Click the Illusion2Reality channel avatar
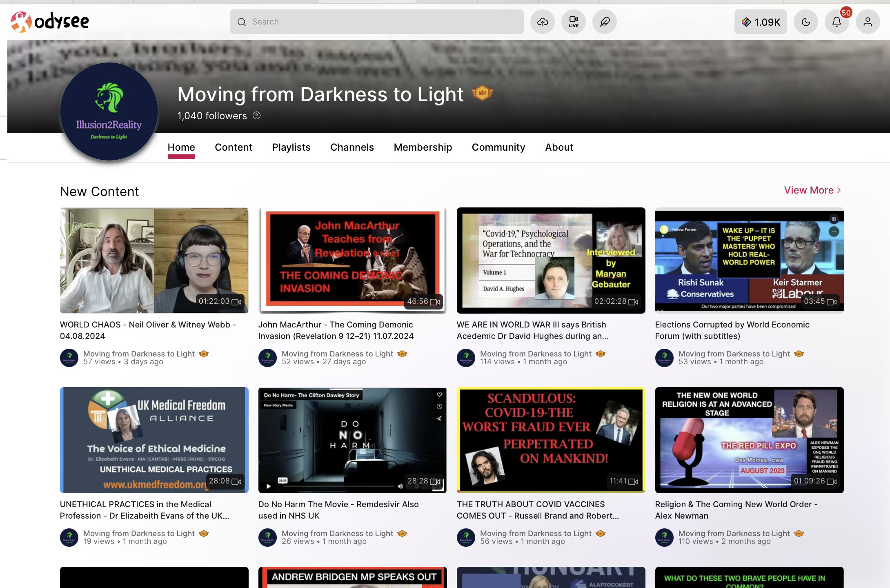890x588 pixels. point(109,111)
